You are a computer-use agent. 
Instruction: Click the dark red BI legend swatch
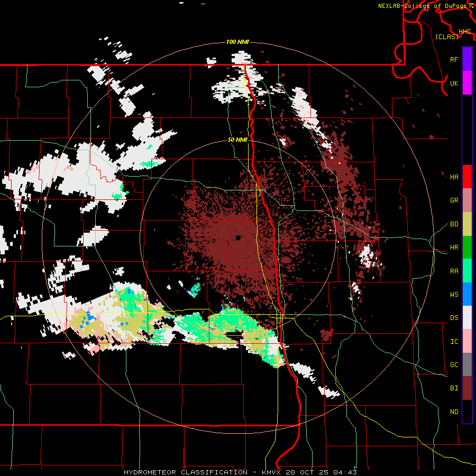467,388
